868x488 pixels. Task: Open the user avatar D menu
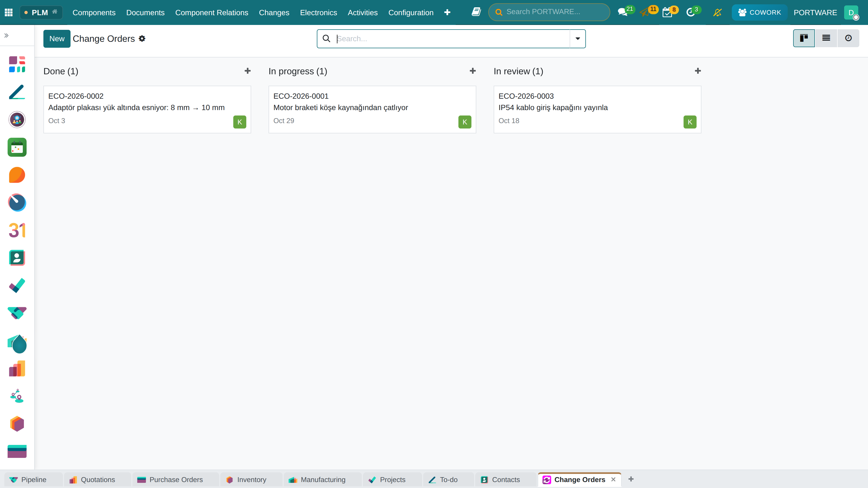point(851,12)
